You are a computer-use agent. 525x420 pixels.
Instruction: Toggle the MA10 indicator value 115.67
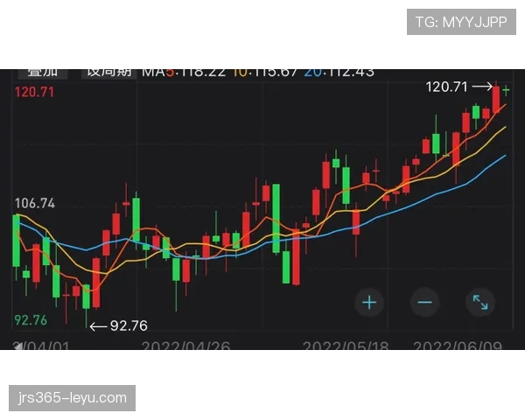pos(265,71)
